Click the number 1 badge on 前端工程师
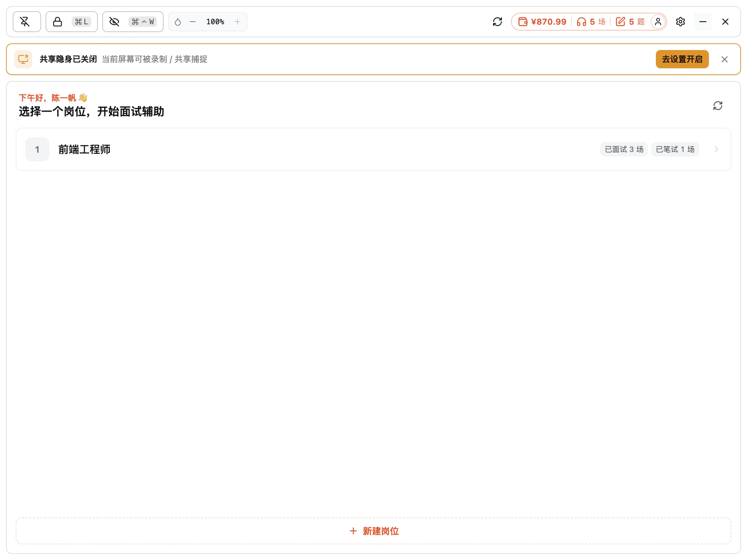 pos(37,149)
